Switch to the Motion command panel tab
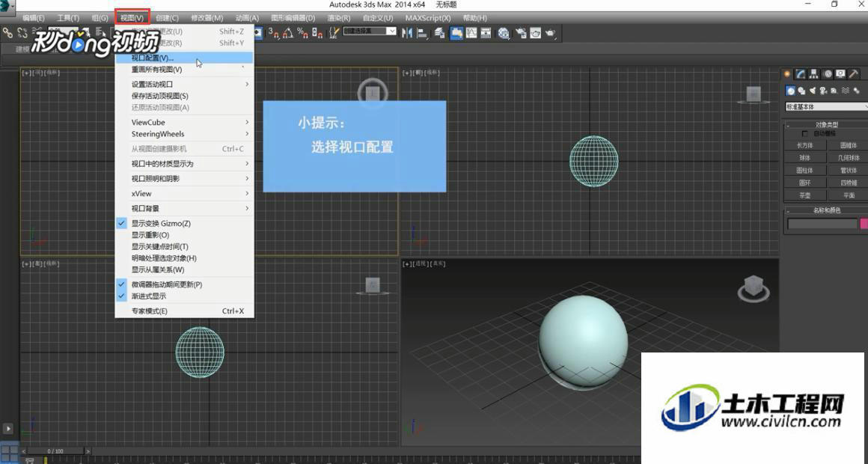This screenshot has width=868, height=464. click(x=828, y=73)
